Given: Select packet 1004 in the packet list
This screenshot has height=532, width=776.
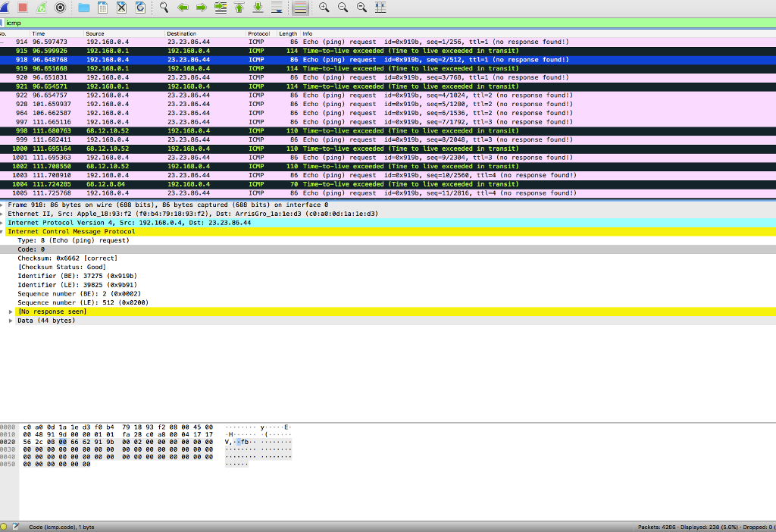Looking at the screenshot, I should coord(152,183).
